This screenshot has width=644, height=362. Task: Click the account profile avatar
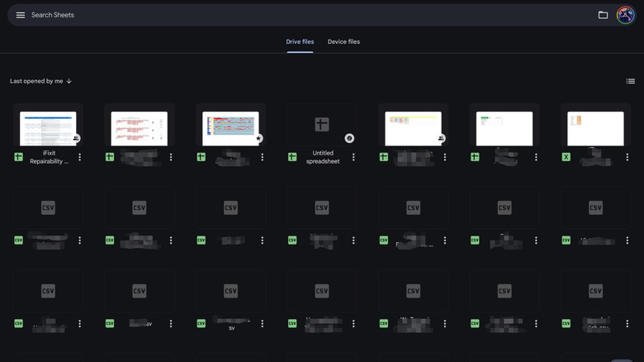(626, 15)
